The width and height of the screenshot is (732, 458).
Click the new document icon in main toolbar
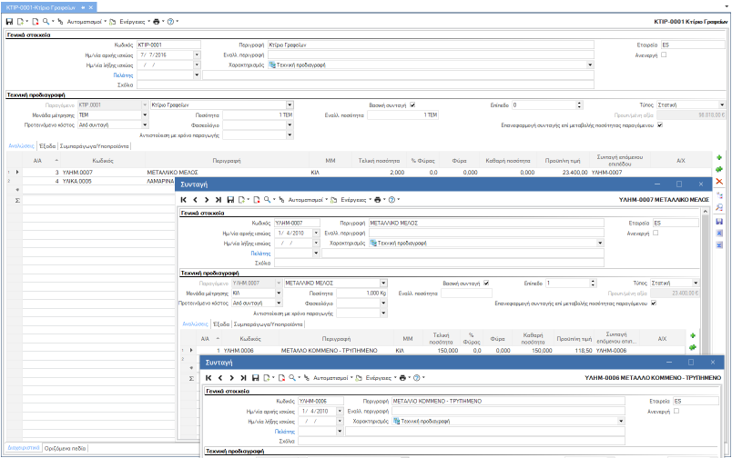click(21, 21)
